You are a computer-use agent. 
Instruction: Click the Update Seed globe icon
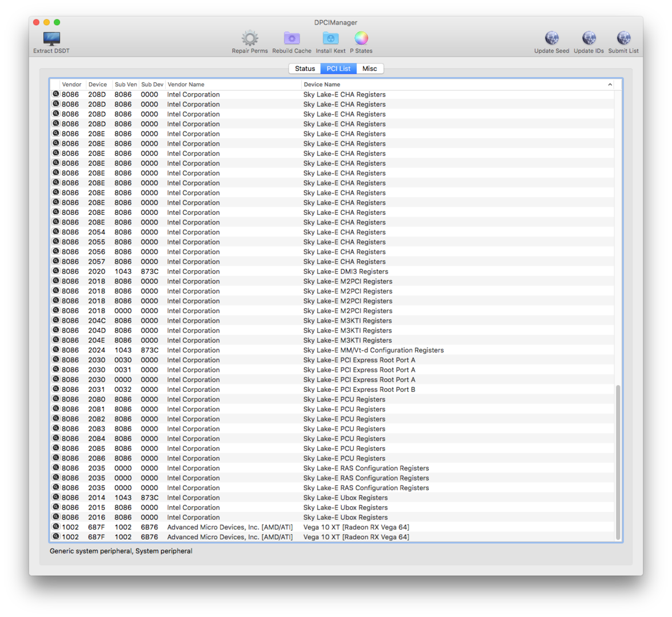point(551,38)
